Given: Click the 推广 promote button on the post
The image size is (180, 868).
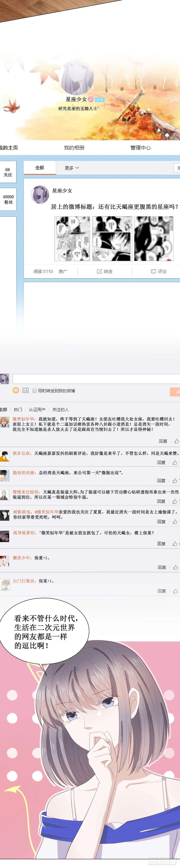Looking at the screenshot, I should (x=63, y=271).
